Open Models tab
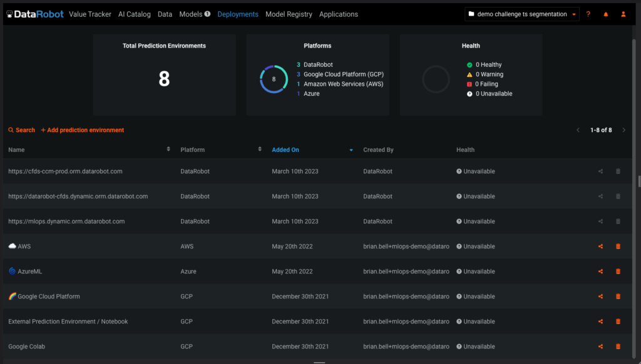The image size is (641, 364). pyautogui.click(x=190, y=14)
